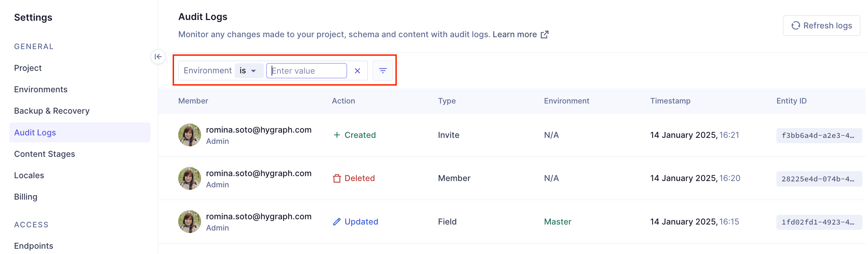The height and width of the screenshot is (254, 868).
Task: Click the external link icon after Learn more
Action: point(545,34)
